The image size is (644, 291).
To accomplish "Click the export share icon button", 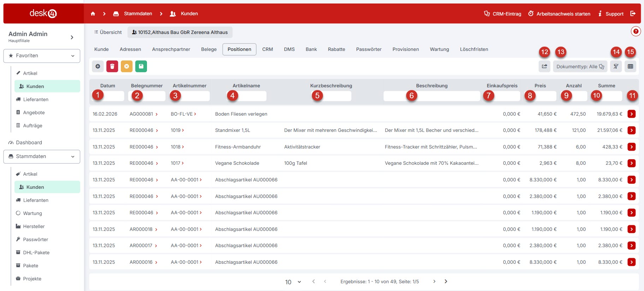I will [544, 66].
